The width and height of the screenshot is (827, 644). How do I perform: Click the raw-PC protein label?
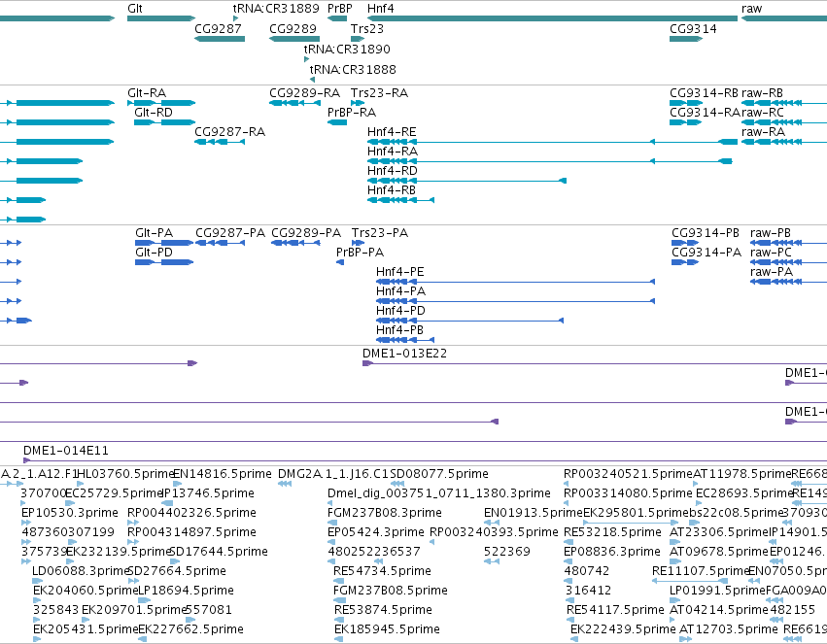[x=771, y=253]
